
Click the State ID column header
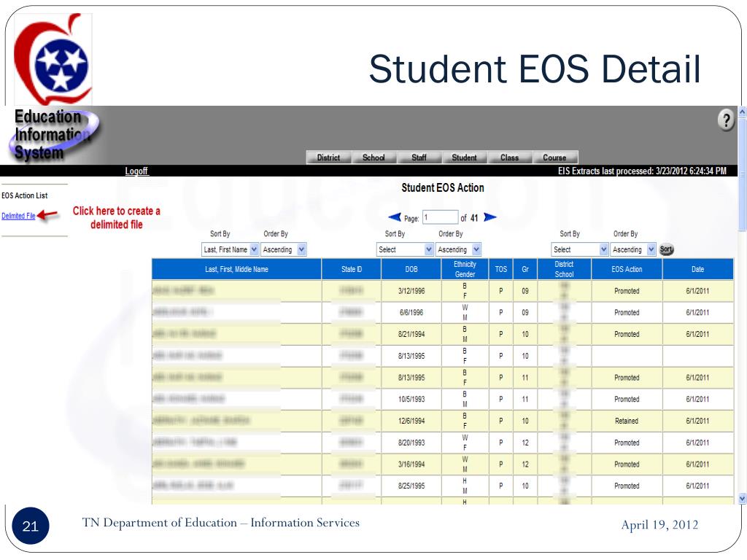[x=352, y=269]
